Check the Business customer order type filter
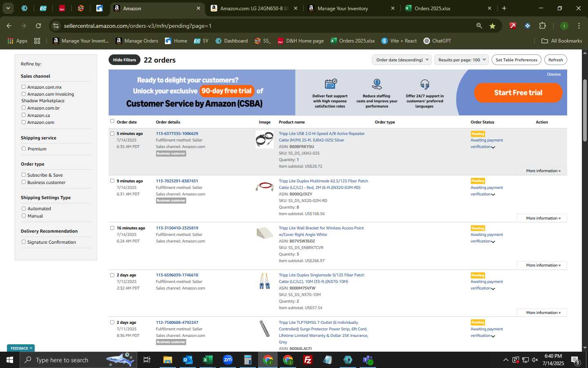The width and height of the screenshot is (588, 368). coord(24,182)
